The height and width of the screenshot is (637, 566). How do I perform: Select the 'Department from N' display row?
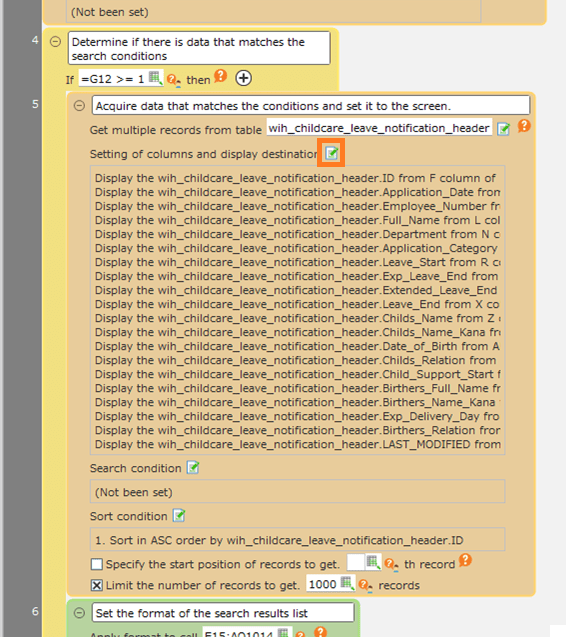pyautogui.click(x=297, y=234)
